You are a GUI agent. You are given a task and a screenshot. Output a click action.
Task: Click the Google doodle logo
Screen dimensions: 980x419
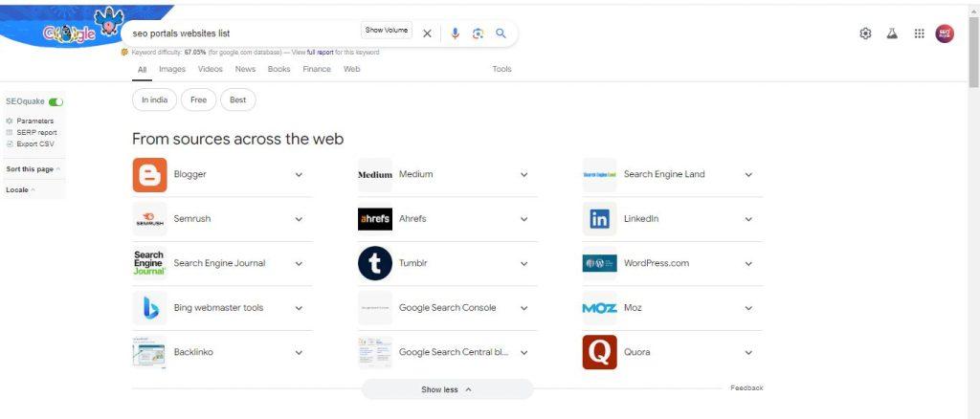pos(70,34)
